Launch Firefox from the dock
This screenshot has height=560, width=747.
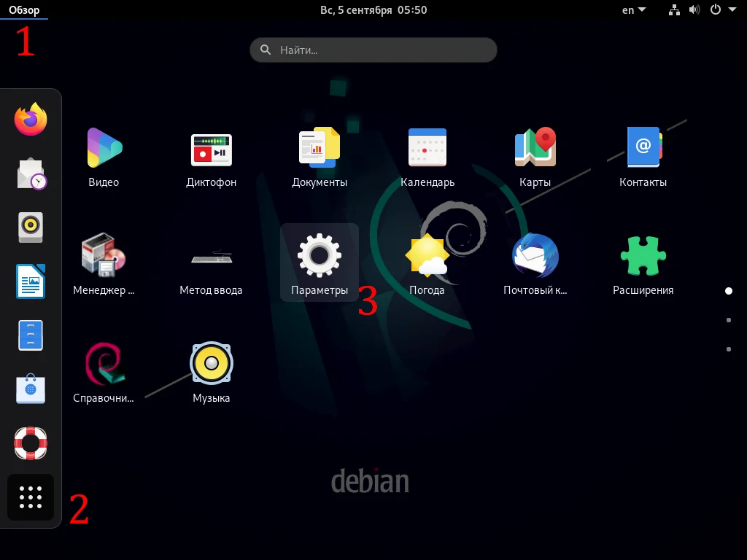[30, 118]
